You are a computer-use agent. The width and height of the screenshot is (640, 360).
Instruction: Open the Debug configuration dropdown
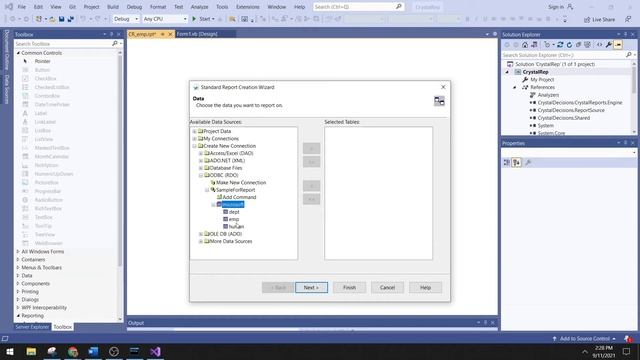(126, 19)
